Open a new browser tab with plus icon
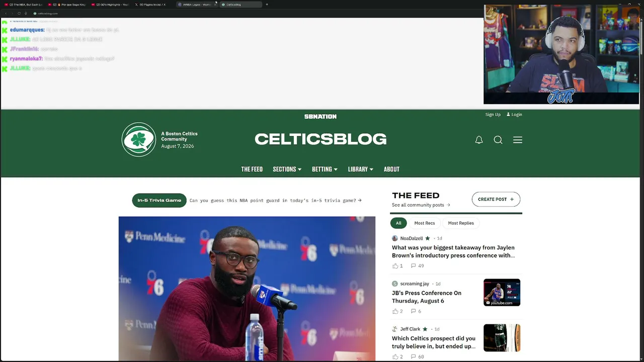 [x=267, y=5]
